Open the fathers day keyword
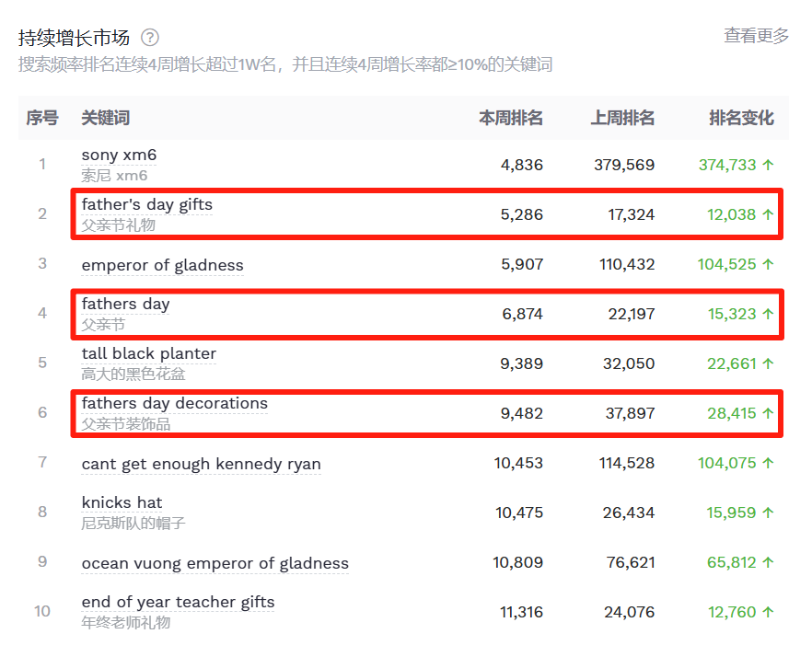812x657 pixels. click(x=125, y=304)
